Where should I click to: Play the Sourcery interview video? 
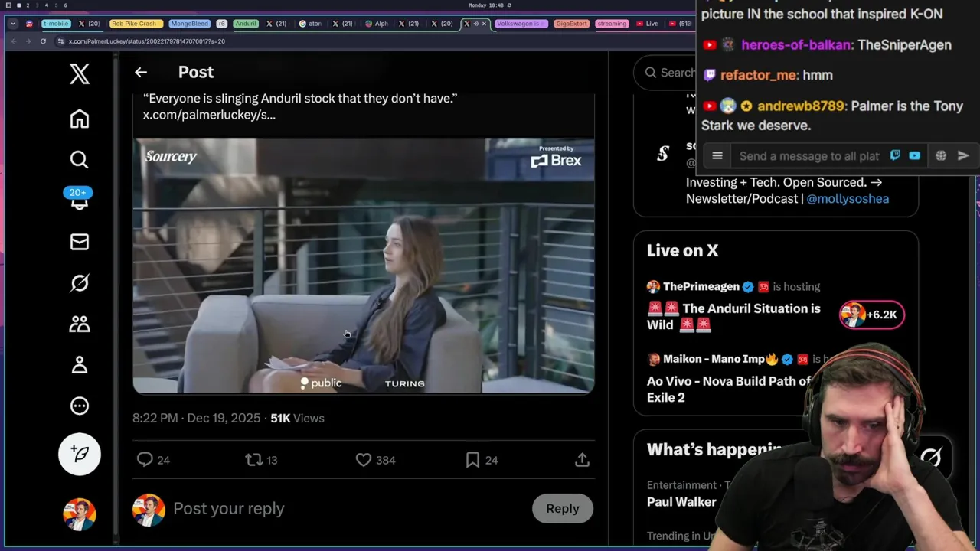pyautogui.click(x=364, y=266)
